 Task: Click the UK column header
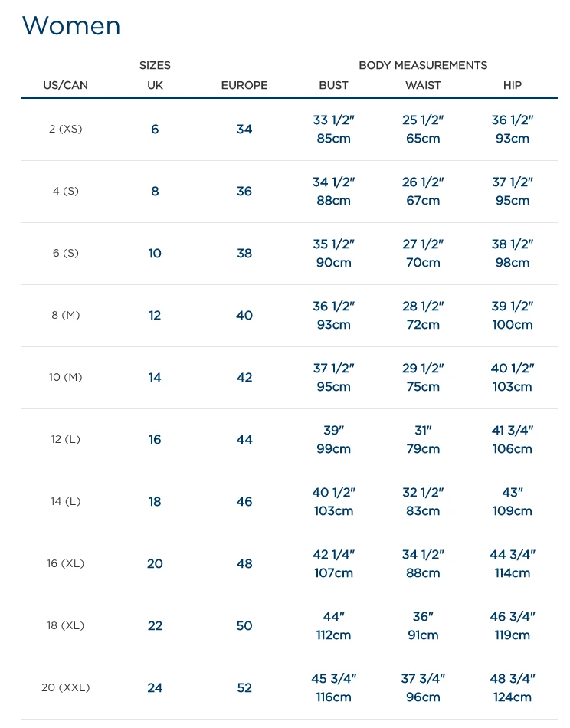[x=155, y=85]
